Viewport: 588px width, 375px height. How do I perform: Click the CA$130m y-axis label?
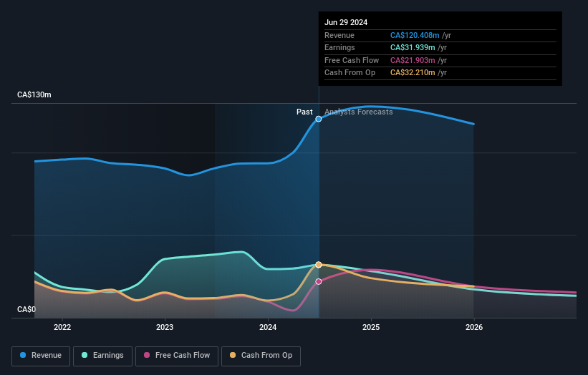34,94
